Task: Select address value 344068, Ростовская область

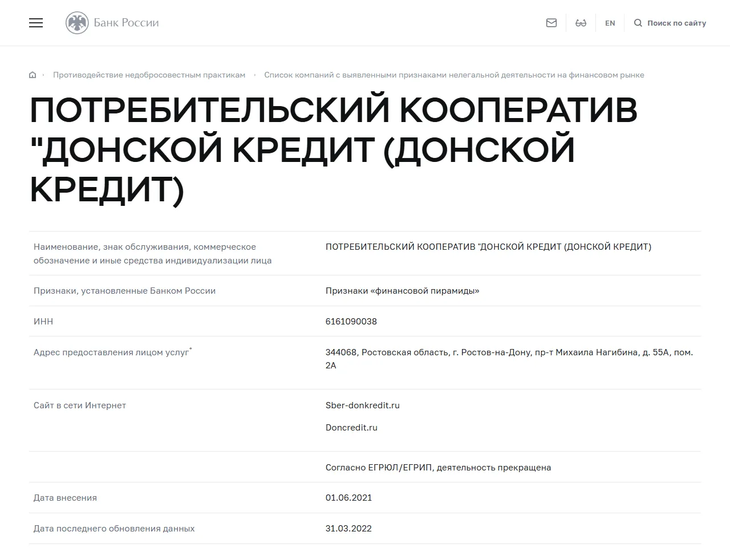Action: click(509, 359)
